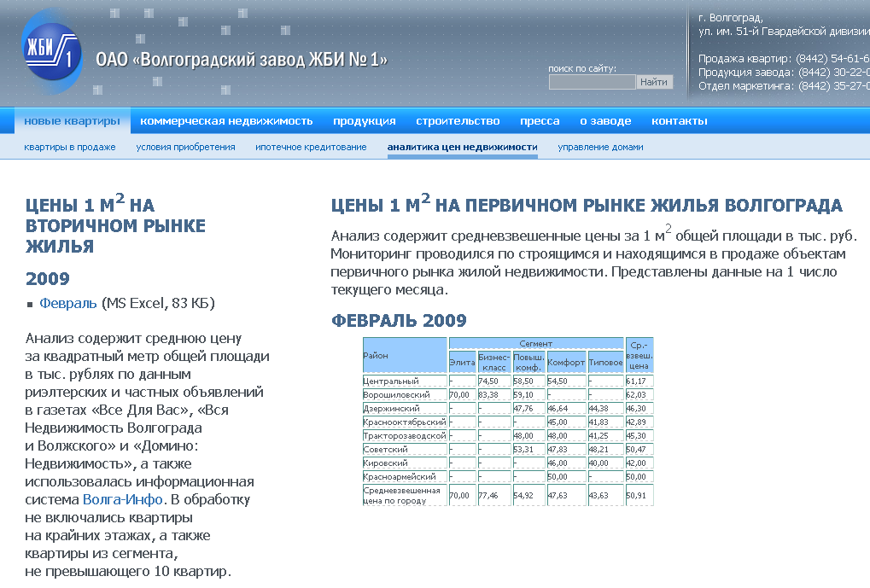Click the Сегмент table header

536,343
